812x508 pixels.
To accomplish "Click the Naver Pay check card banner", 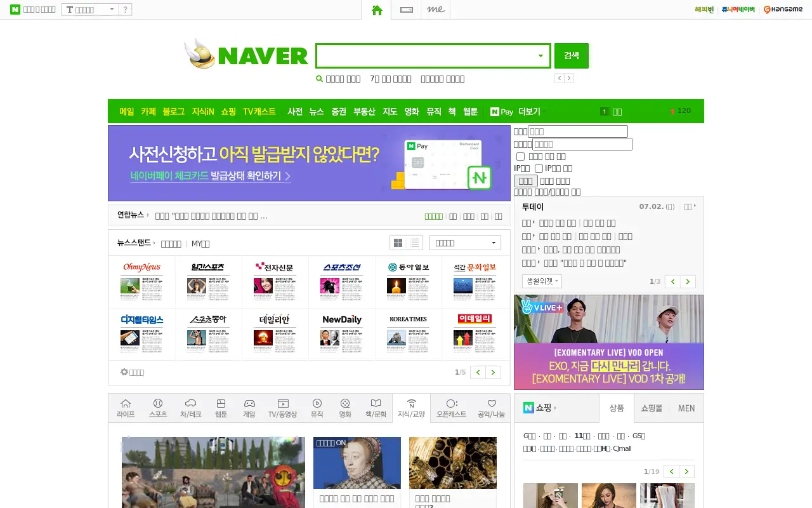I will (309, 163).
